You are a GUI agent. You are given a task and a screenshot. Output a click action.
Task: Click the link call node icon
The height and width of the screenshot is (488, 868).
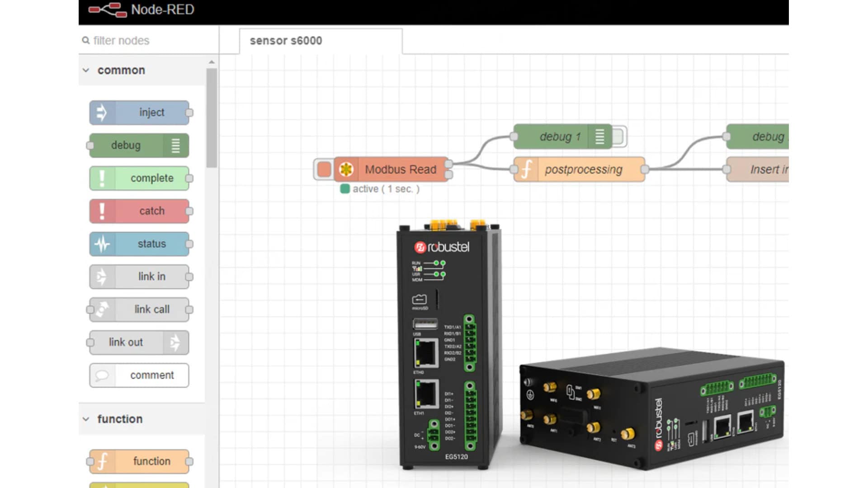[x=101, y=309]
